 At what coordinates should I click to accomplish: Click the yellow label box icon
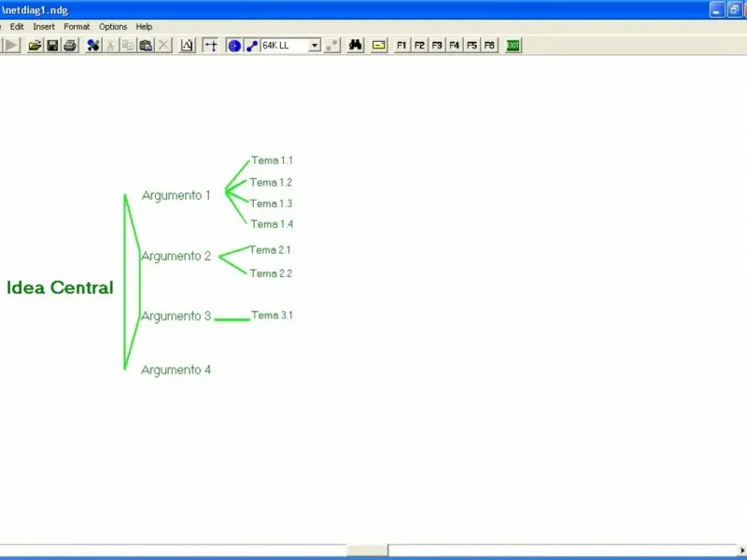point(379,45)
